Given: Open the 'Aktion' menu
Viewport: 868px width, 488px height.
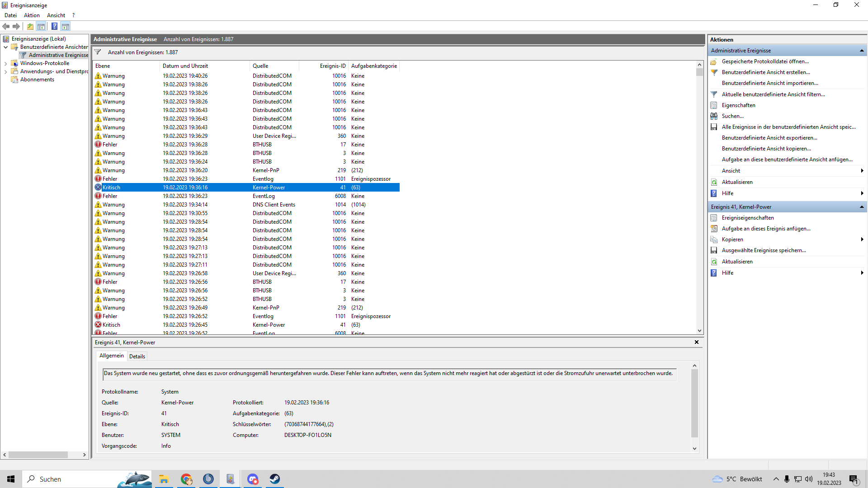Looking at the screenshot, I should [x=32, y=15].
